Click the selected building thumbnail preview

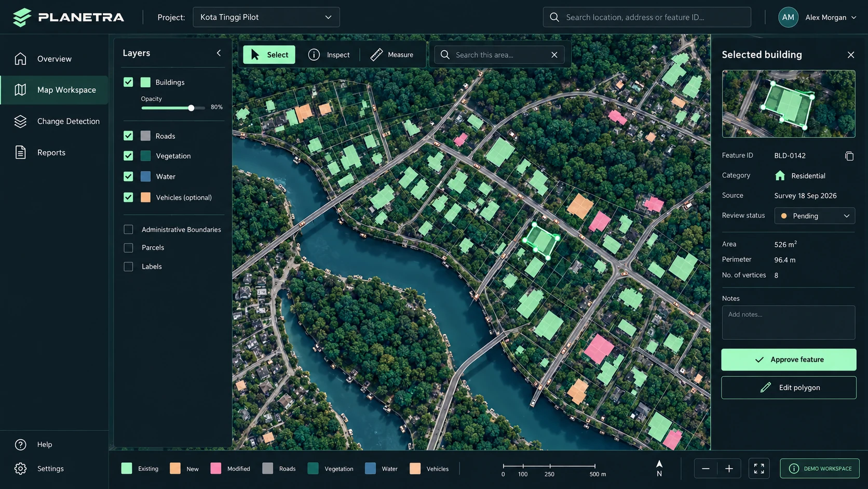point(788,104)
